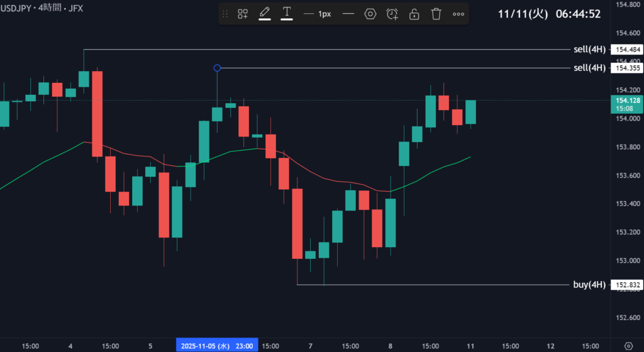Select the 154.355 sell(4H) price label
The width and height of the screenshot is (644, 352).
(628, 68)
